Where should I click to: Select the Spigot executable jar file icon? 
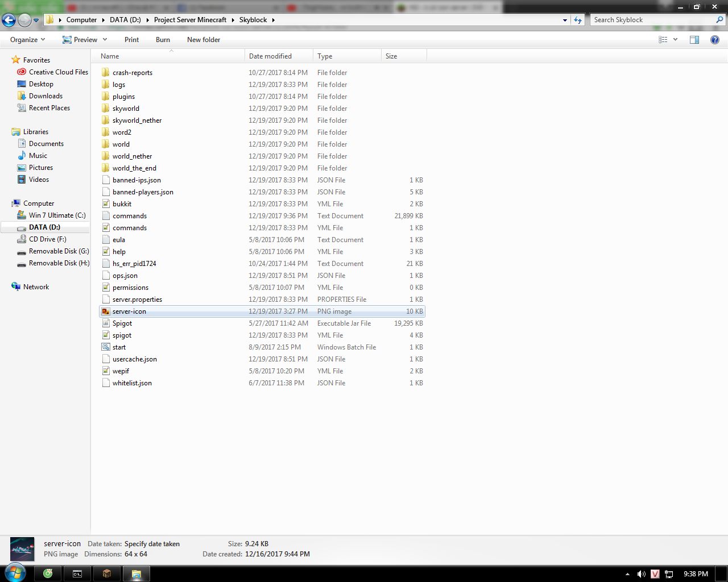tap(106, 323)
